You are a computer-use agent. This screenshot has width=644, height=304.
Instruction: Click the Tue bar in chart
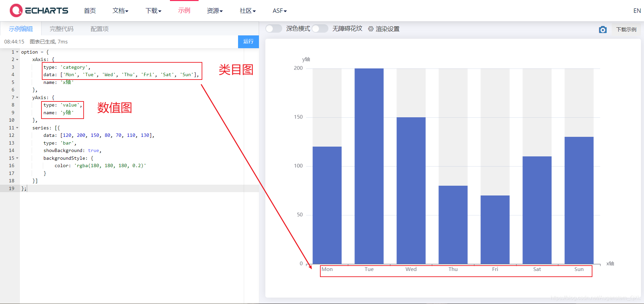369,166
